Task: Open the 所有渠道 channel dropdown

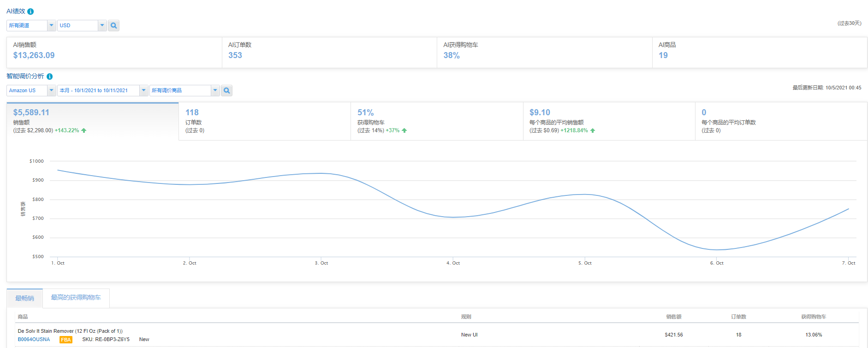Action: tap(51, 26)
